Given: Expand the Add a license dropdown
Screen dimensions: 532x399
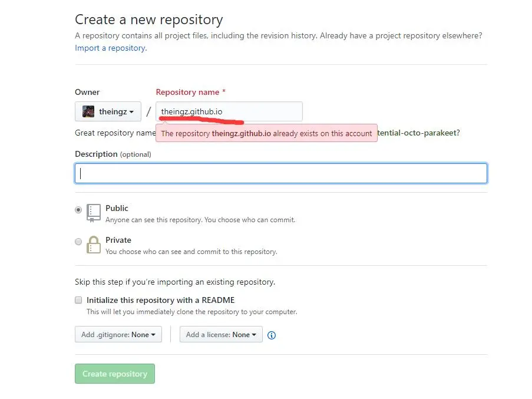Looking at the screenshot, I should point(221,335).
